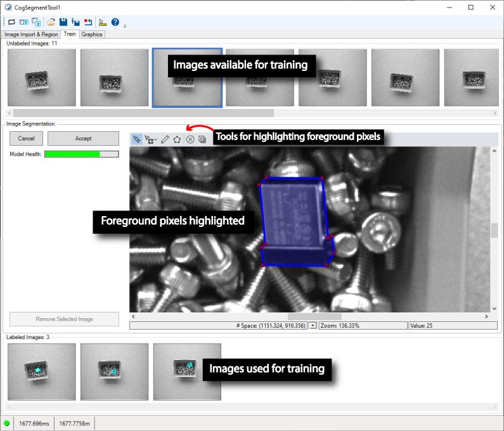Select the Train tab

click(70, 34)
